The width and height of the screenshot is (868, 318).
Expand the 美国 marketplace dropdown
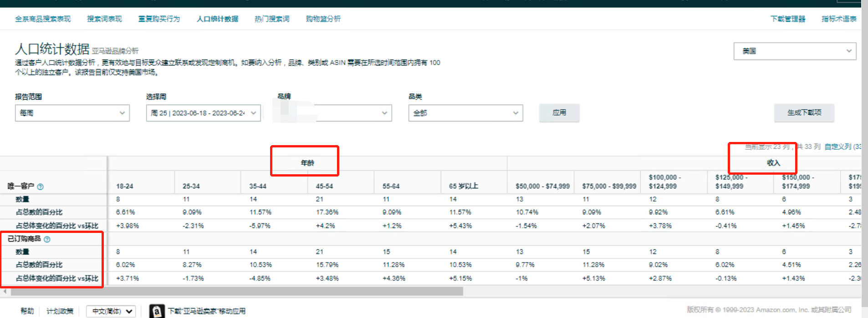[795, 51]
